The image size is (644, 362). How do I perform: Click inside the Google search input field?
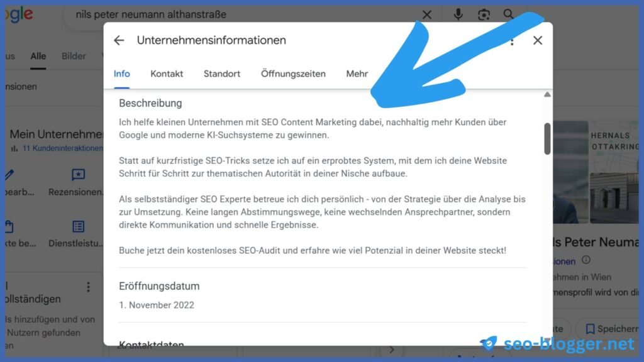point(246,15)
